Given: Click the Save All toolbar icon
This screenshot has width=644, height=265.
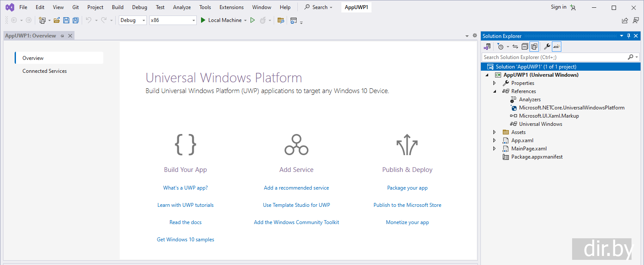Looking at the screenshot, I should (x=76, y=20).
